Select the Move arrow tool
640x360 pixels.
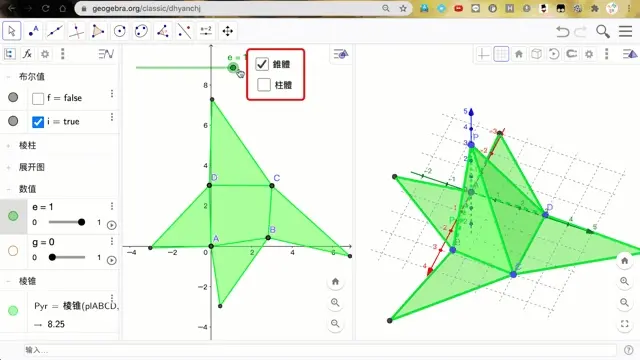coord(11,31)
